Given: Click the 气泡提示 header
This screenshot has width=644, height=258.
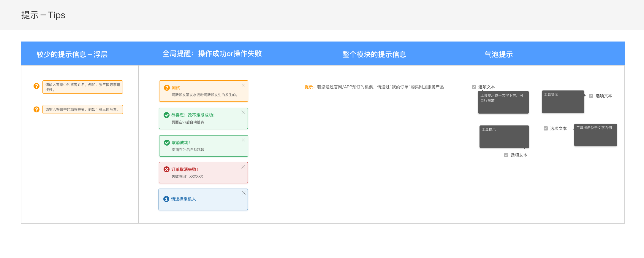Looking at the screenshot, I should (x=499, y=54).
